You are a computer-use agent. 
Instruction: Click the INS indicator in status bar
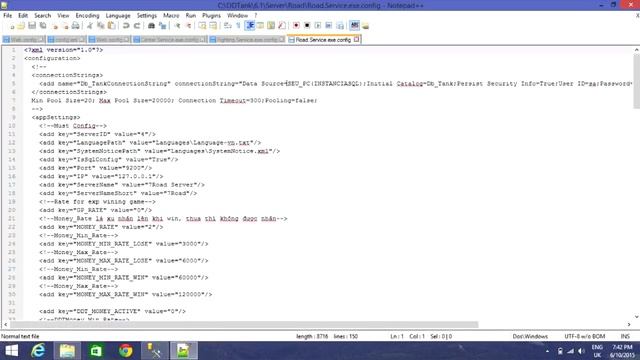point(625,336)
